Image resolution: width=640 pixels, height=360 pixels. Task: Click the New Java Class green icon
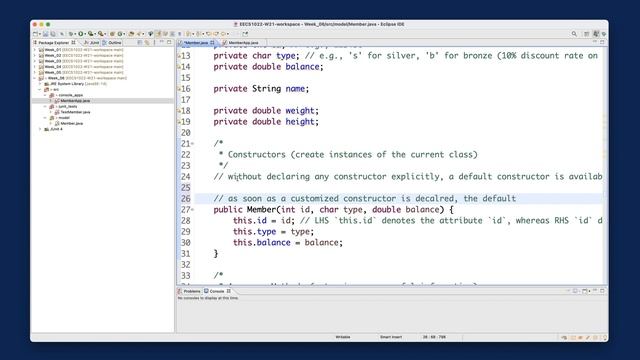coord(120,34)
